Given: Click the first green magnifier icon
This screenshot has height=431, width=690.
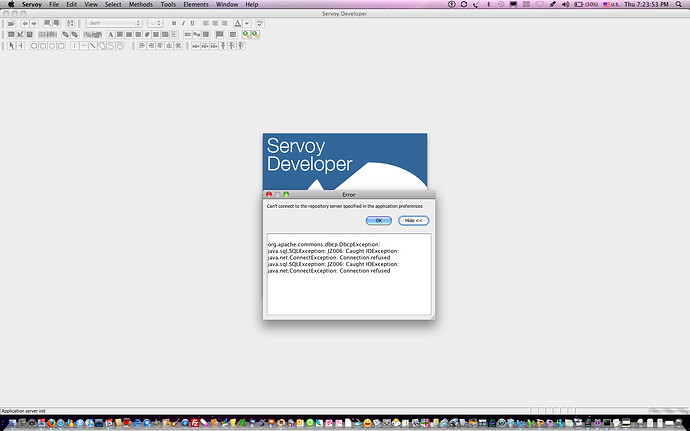Looking at the screenshot, I should tap(246, 34).
